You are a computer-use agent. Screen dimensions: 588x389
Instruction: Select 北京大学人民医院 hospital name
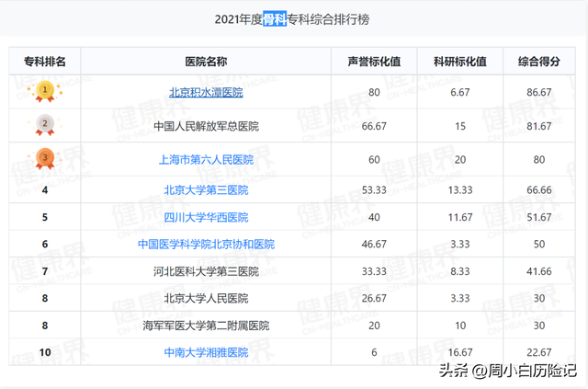point(206,299)
